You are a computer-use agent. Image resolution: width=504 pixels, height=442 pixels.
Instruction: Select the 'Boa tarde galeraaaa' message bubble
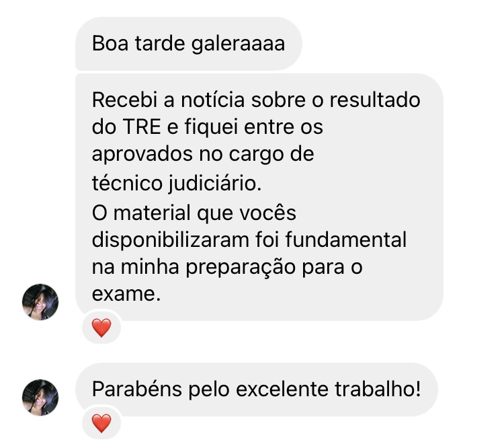click(x=189, y=44)
